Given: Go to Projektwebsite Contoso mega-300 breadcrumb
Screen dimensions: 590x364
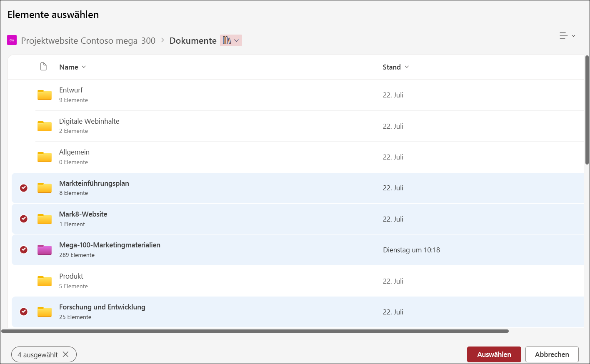Looking at the screenshot, I should pos(88,40).
